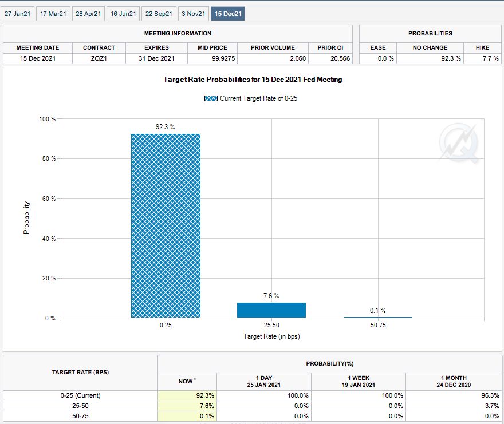Click the MEETING DATE column header
The height and width of the screenshot is (424, 504).
point(38,47)
